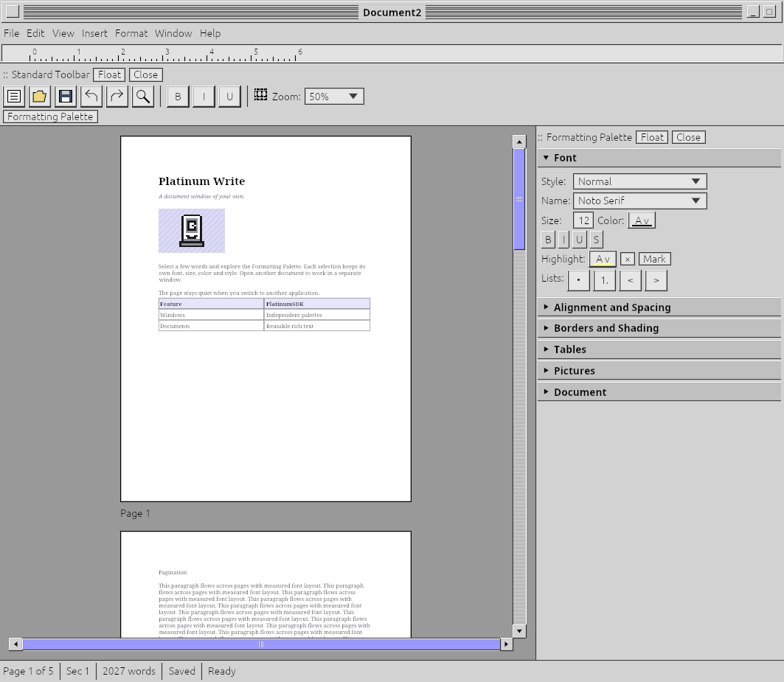784x682 pixels.
Task: Expand Borders and Shading section
Action: 659,328
